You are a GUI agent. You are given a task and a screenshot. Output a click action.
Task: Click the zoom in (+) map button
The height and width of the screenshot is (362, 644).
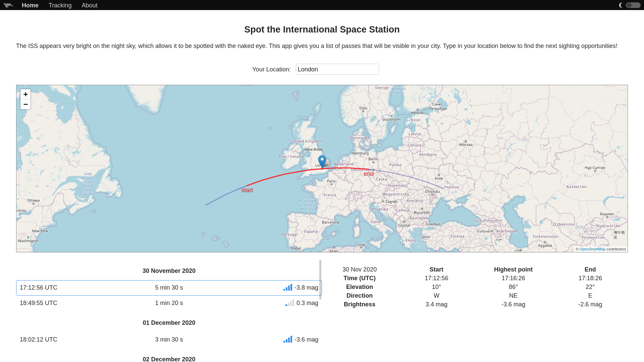[25, 94]
